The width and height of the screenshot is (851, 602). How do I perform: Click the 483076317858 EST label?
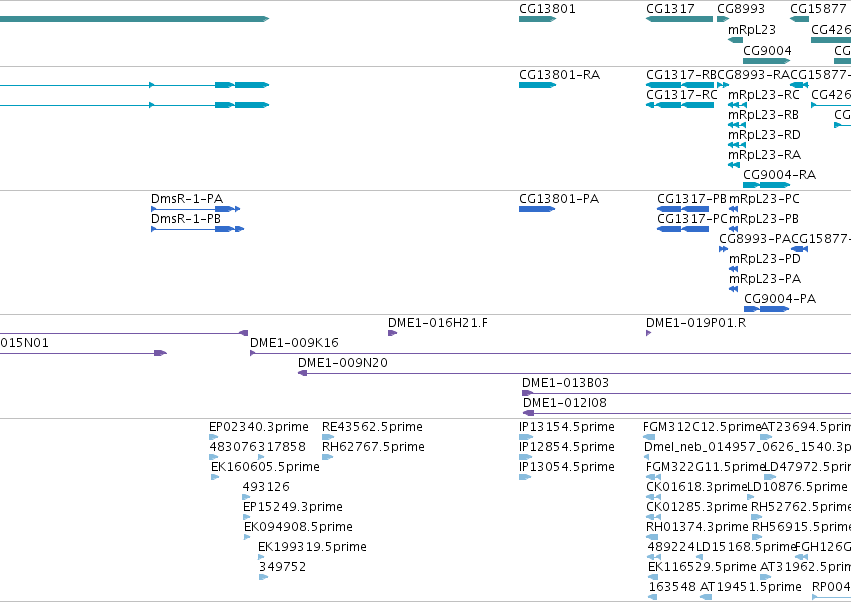tap(257, 447)
